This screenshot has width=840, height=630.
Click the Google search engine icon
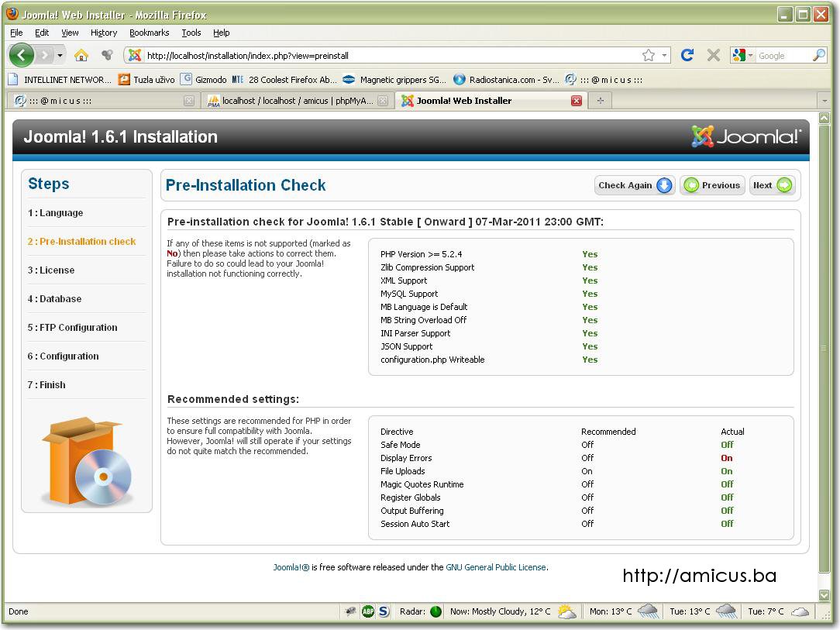[739, 55]
